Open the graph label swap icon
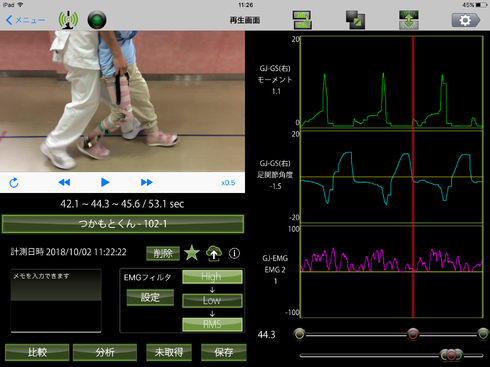 click(x=302, y=20)
